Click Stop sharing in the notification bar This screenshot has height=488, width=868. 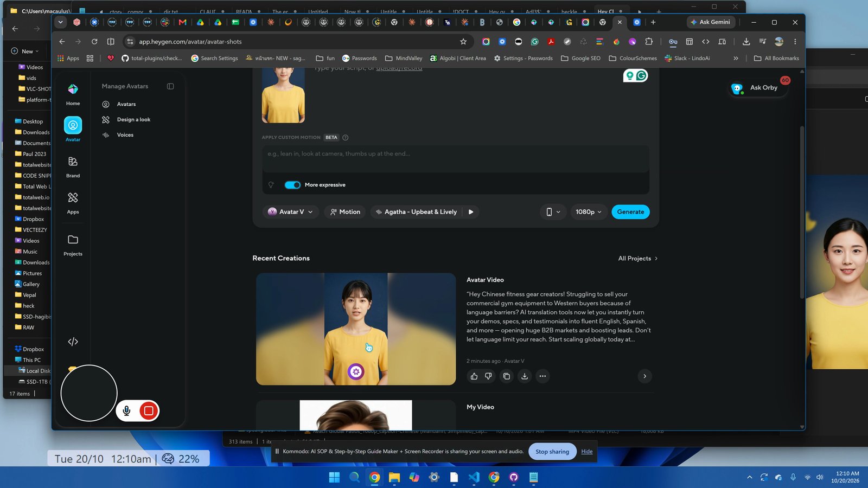(x=552, y=452)
